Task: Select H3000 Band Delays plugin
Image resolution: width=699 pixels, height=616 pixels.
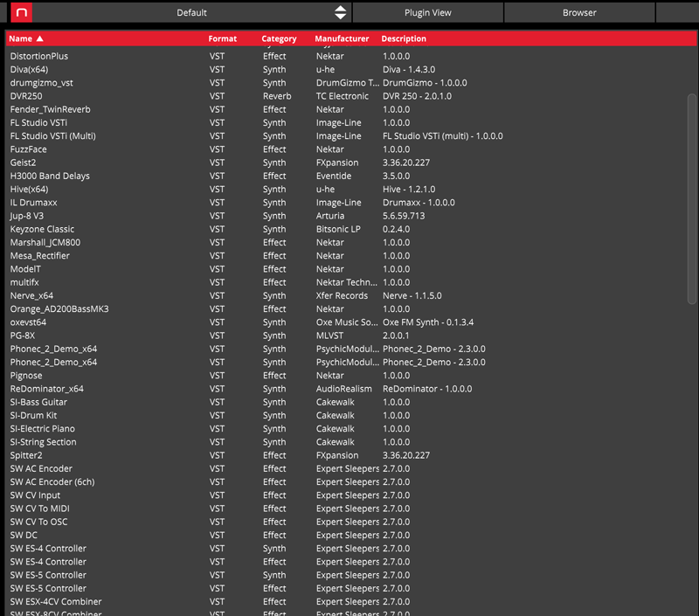Action: click(351, 176)
